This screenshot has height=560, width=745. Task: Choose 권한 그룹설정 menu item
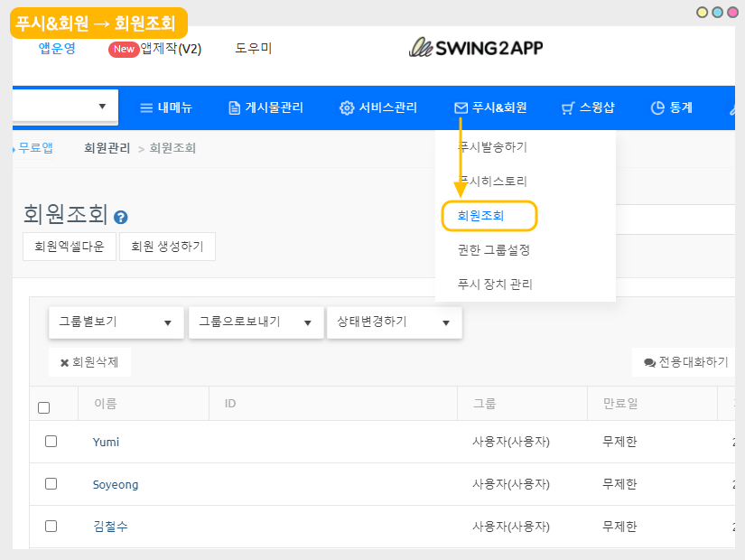(494, 249)
